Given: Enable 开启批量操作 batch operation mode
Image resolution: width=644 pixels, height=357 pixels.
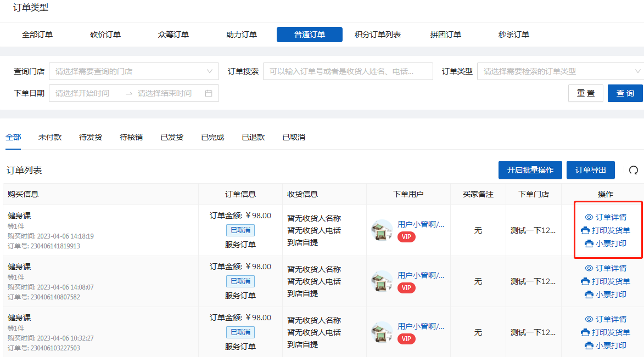Looking at the screenshot, I should tap(530, 170).
